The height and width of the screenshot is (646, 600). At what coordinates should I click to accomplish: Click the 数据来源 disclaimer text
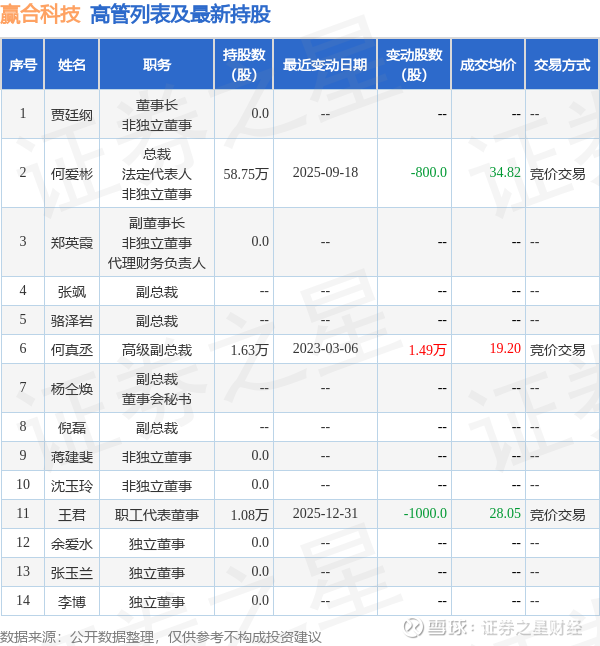pyautogui.click(x=160, y=637)
